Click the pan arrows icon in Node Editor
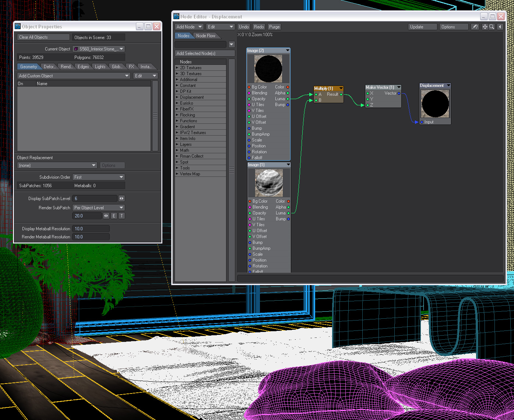Screen dimensions: 514x420 click(x=485, y=27)
